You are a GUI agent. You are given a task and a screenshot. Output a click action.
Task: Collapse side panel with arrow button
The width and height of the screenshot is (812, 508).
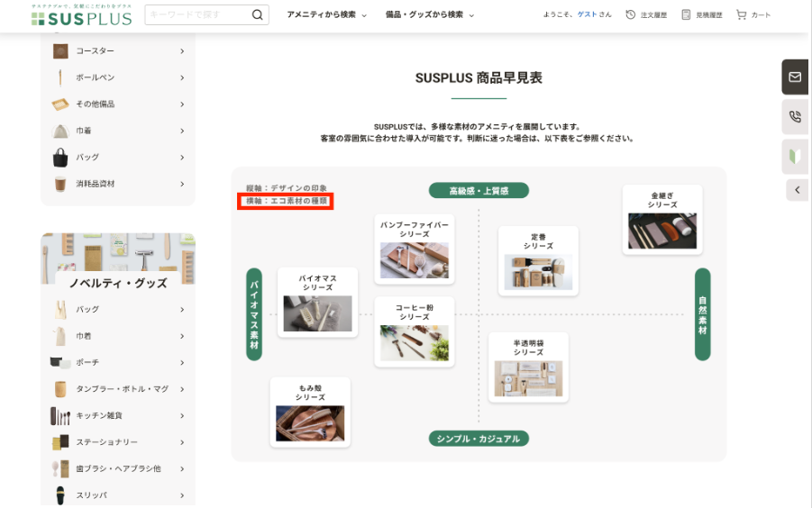[797, 190]
